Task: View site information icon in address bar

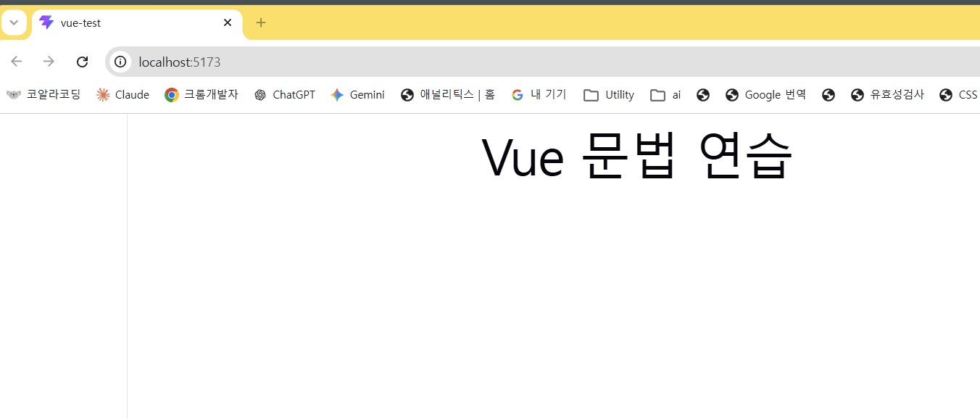Action: [x=120, y=62]
